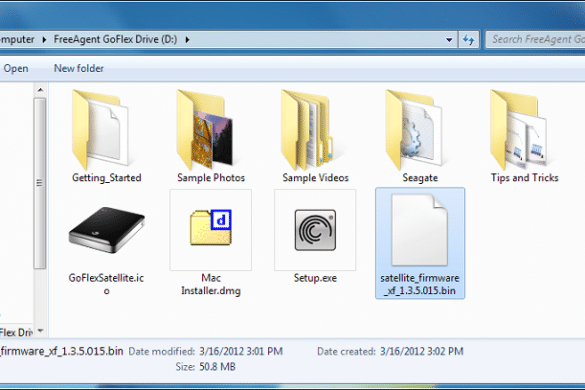
Task: Expand breadcrumb arrow before FreeAgent GoFlex Drive
Action: point(44,40)
